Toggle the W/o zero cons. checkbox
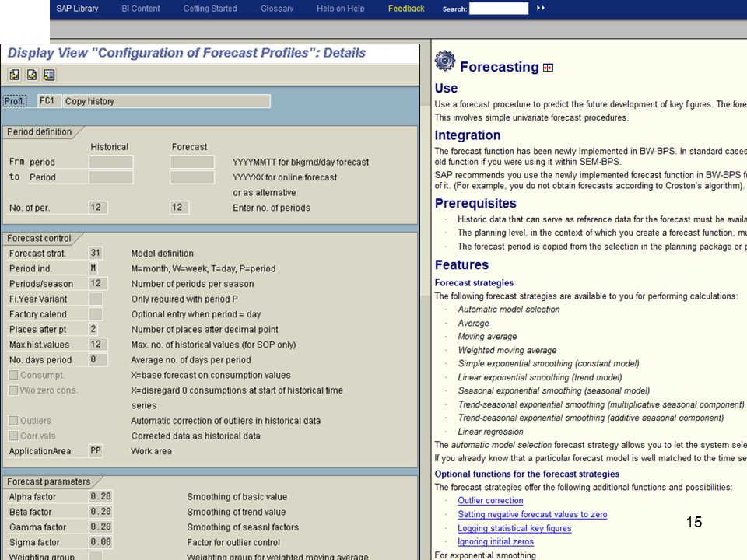 point(13,390)
